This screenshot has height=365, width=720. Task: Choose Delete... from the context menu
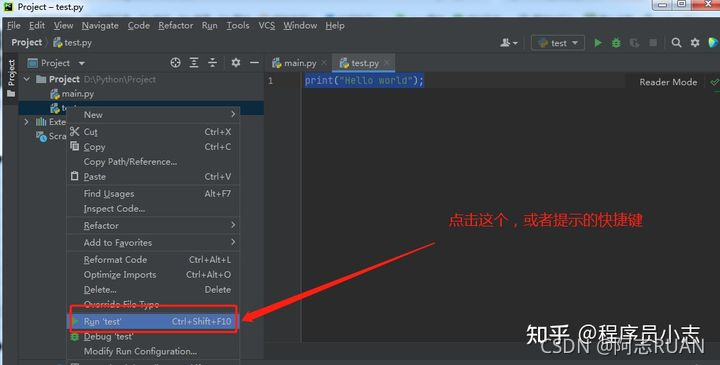point(153,290)
